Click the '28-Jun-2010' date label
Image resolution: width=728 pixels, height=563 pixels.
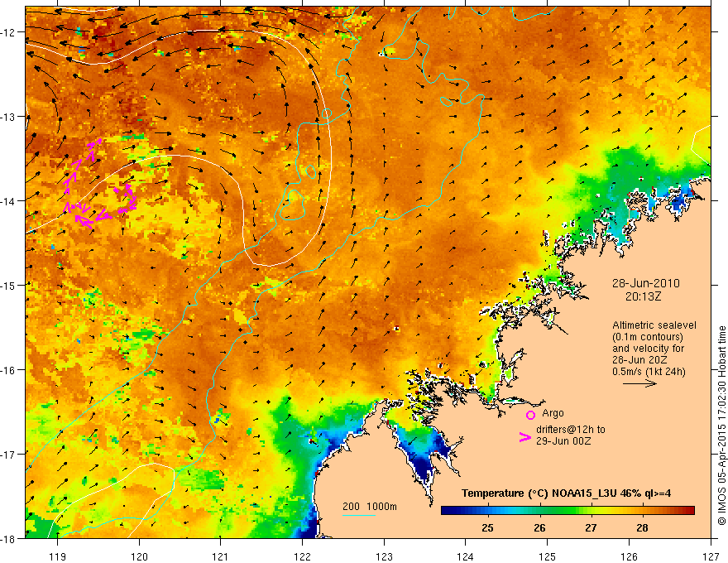[x=646, y=283]
